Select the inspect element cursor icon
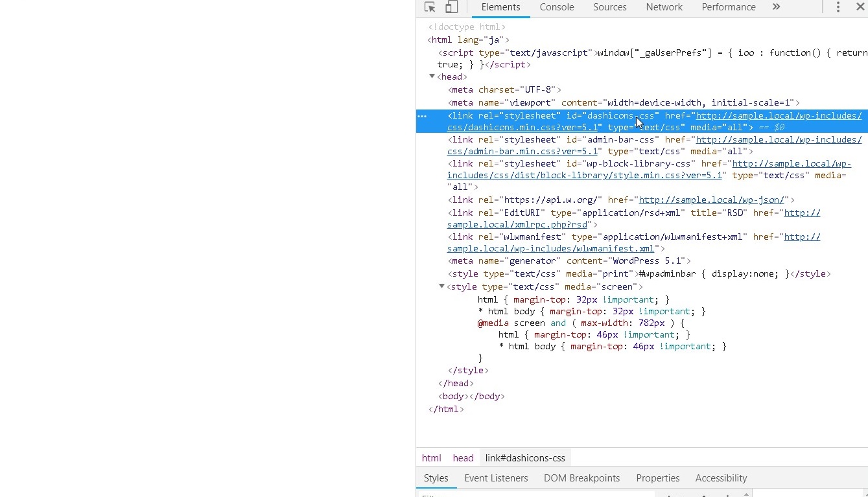The width and height of the screenshot is (868, 497). [429, 7]
